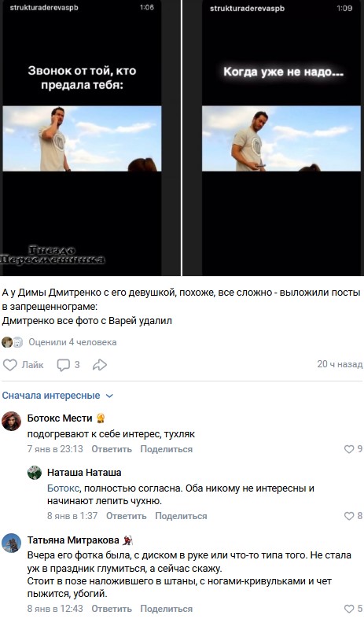Share the post with arrow icon

point(100,365)
